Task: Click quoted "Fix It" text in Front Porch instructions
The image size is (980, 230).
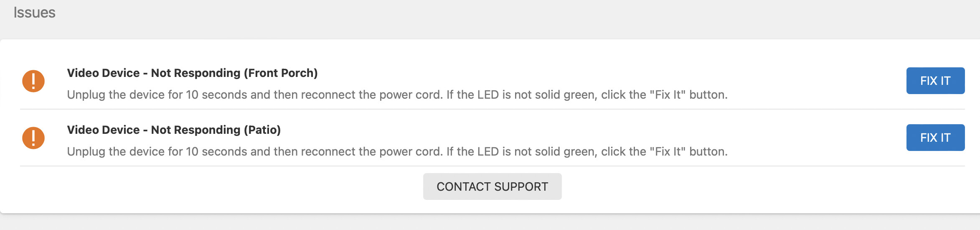Action: tap(668, 95)
